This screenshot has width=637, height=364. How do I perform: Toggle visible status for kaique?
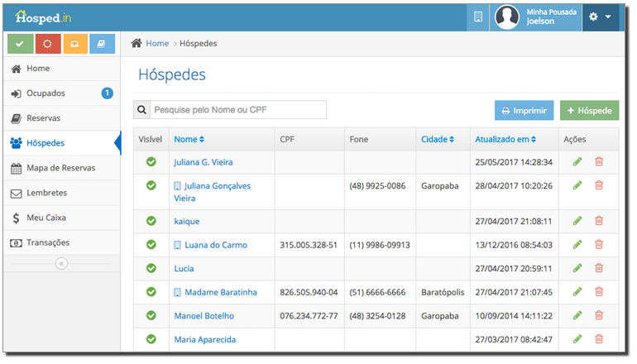151,221
